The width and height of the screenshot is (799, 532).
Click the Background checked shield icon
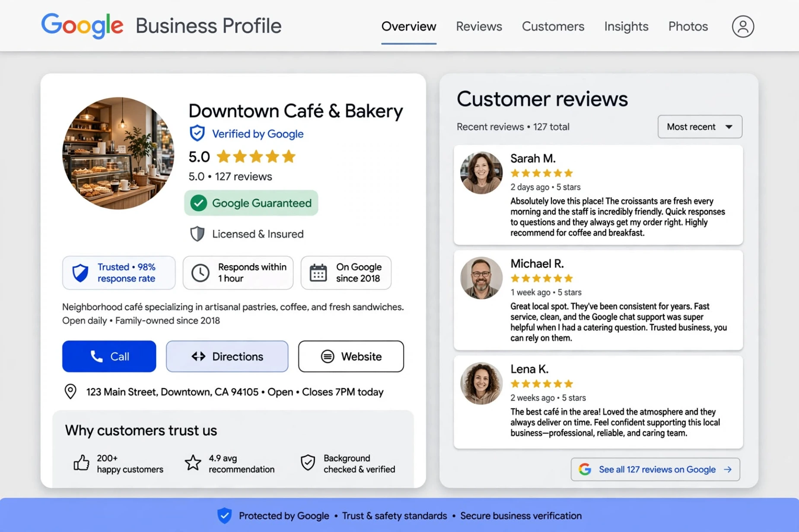pos(308,463)
